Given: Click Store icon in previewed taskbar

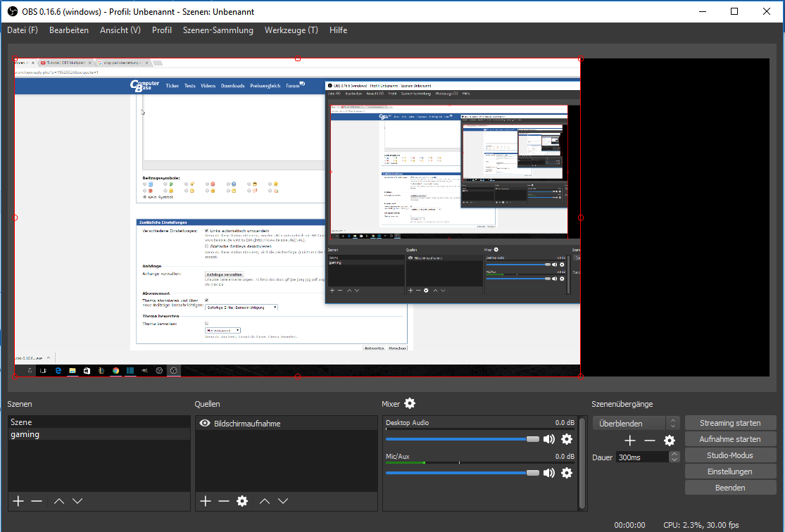Looking at the screenshot, I should (87, 370).
